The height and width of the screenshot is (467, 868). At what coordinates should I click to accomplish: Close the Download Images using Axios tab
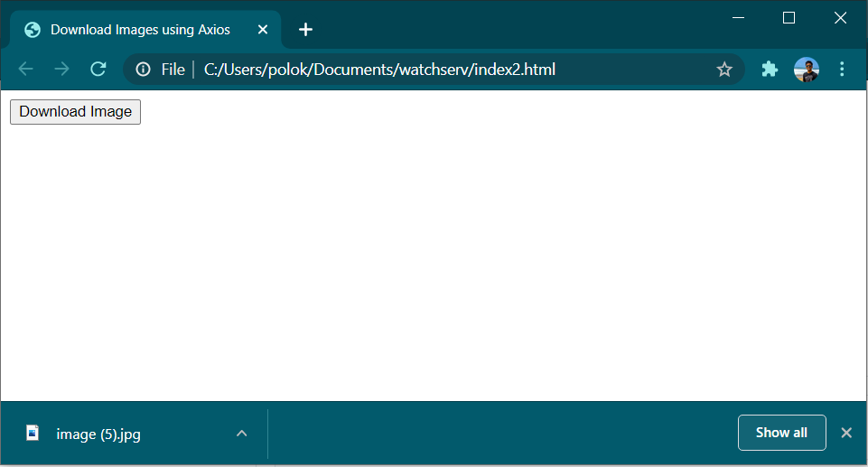coord(263,29)
